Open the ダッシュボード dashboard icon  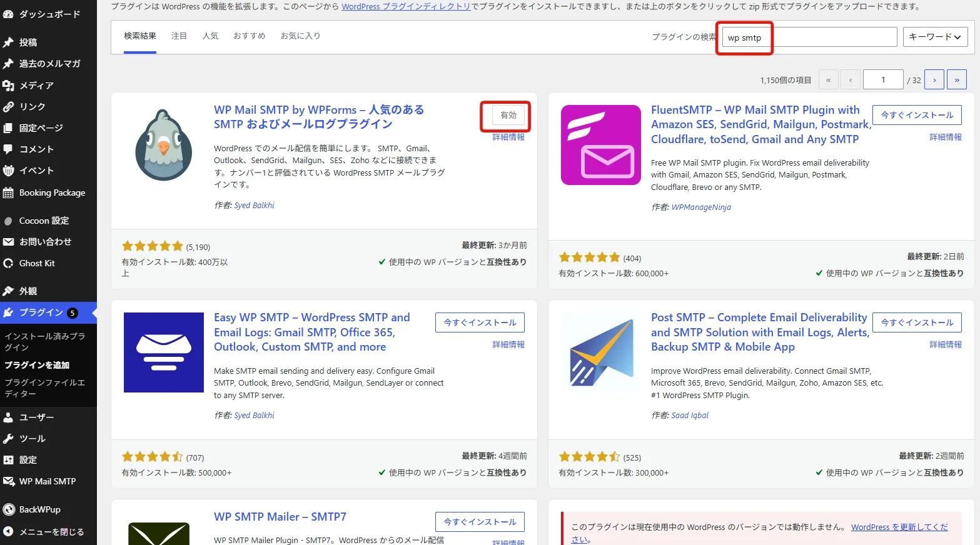pos(8,14)
